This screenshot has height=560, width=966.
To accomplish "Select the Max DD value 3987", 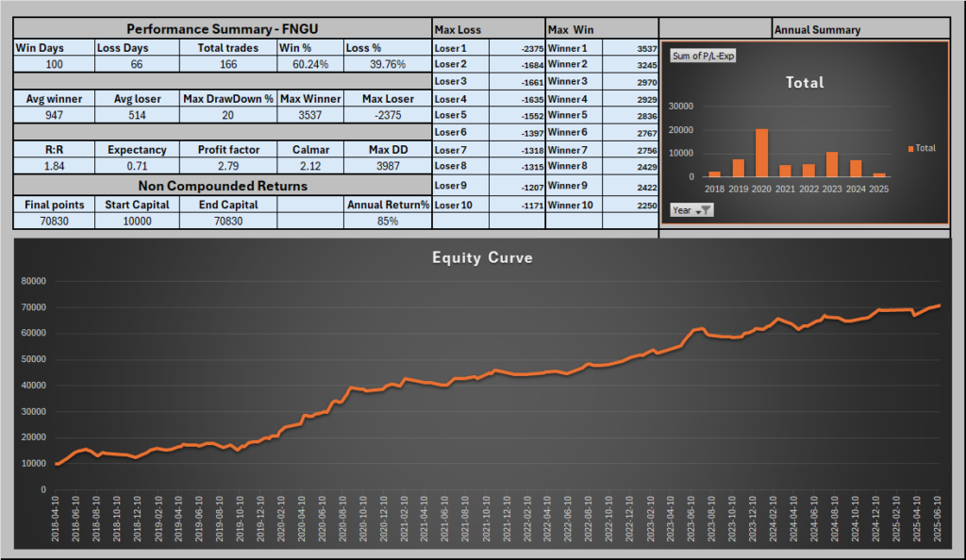I will click(388, 166).
